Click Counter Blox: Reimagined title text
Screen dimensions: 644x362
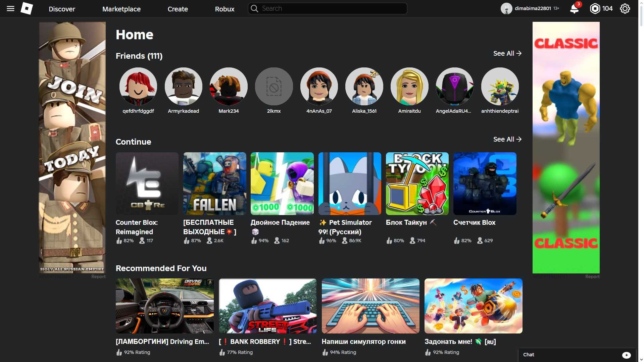[137, 227]
